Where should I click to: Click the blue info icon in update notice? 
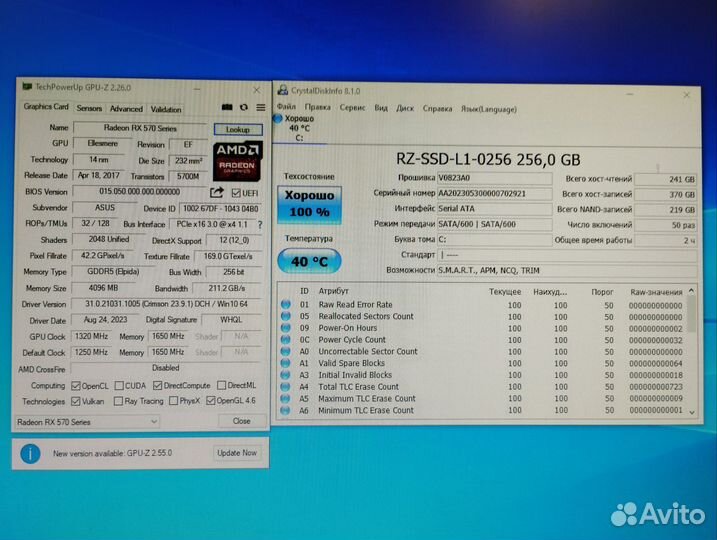click(x=30, y=454)
